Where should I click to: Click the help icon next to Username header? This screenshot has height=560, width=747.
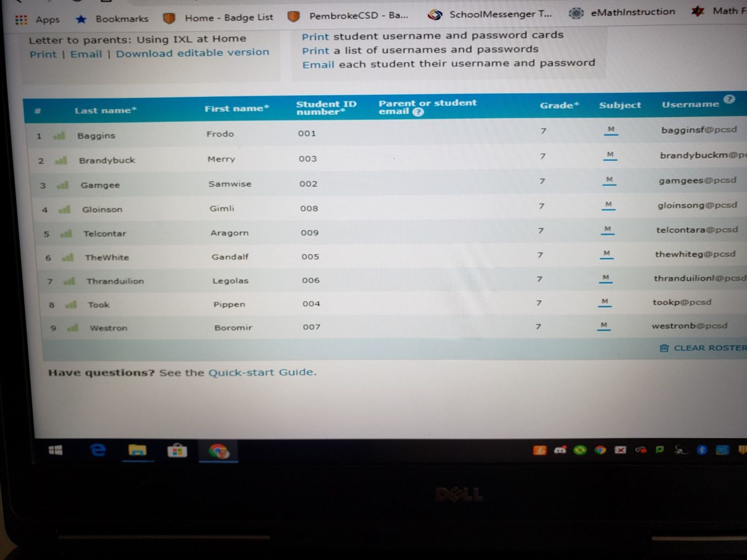729,99
